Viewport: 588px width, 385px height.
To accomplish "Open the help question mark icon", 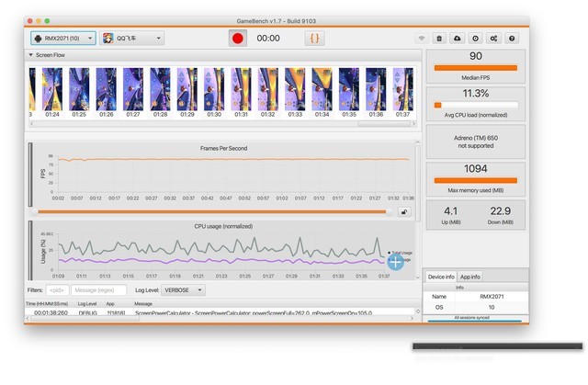I will pyautogui.click(x=512, y=39).
